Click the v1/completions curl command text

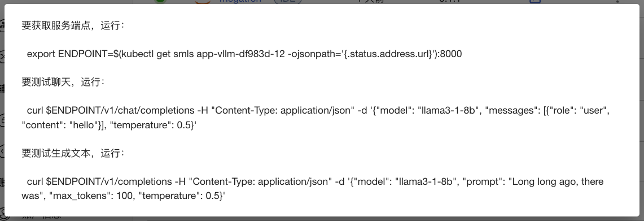click(x=313, y=189)
